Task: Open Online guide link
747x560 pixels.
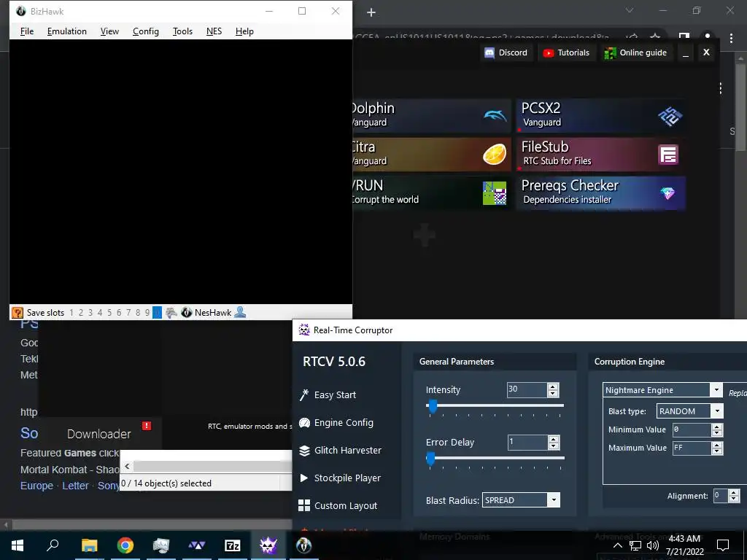Action: (635, 52)
